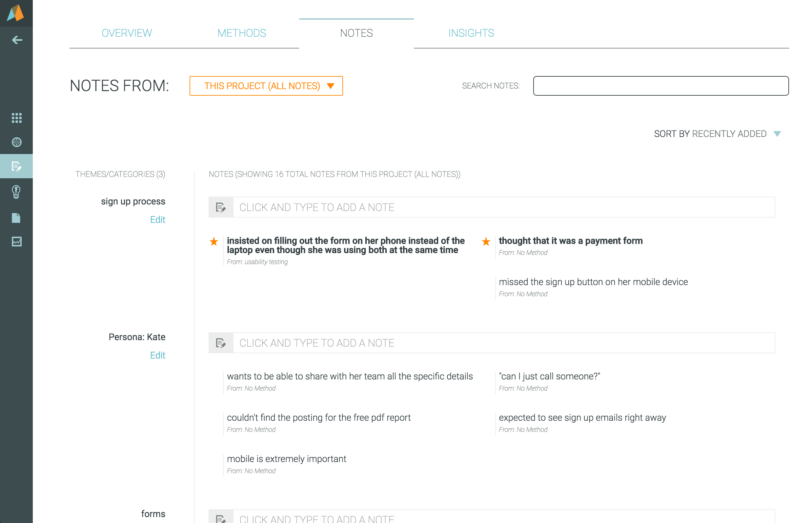Open the document page icon in sidebar
This screenshot has height=523, width=812.
coord(16,218)
